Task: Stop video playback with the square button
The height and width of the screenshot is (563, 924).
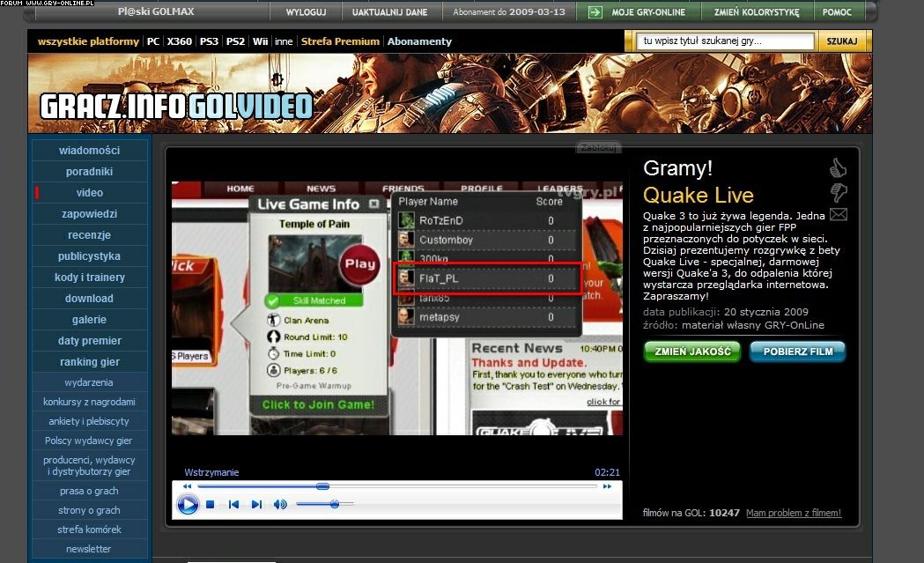Action: click(x=211, y=505)
